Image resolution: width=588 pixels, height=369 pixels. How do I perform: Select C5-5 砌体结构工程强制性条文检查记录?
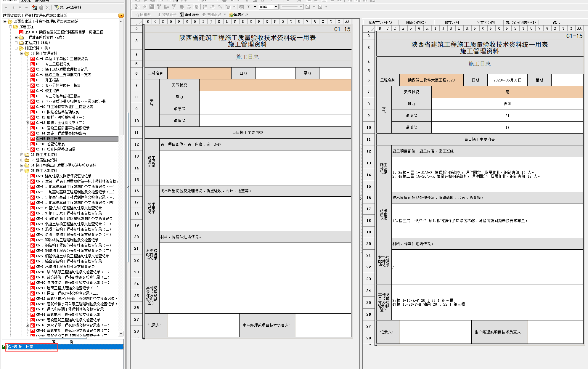67,240
